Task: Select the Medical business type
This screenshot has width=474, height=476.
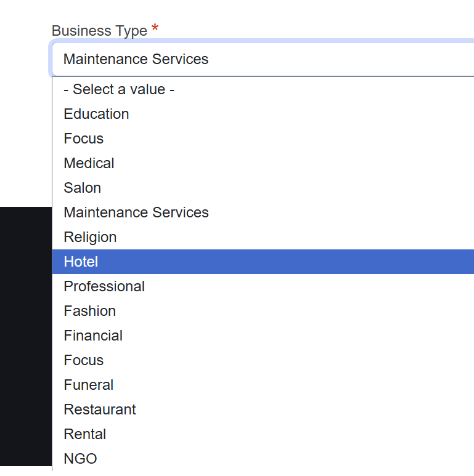Action: click(89, 163)
